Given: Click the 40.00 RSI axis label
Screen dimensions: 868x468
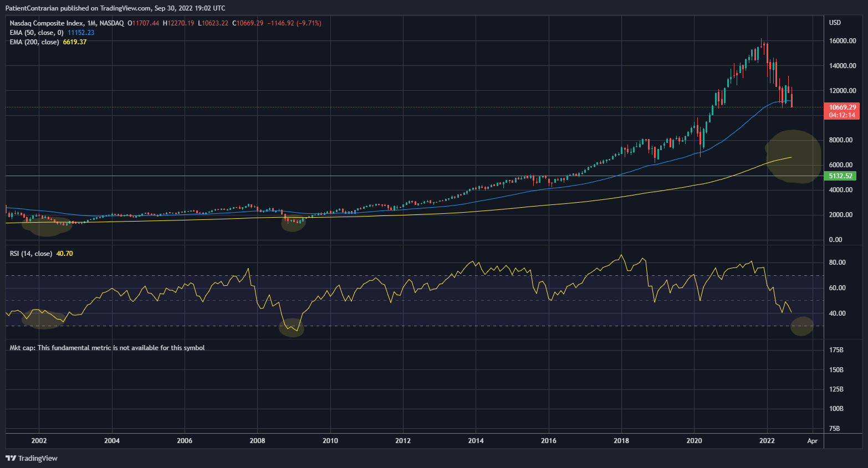Looking at the screenshot, I should [838, 313].
